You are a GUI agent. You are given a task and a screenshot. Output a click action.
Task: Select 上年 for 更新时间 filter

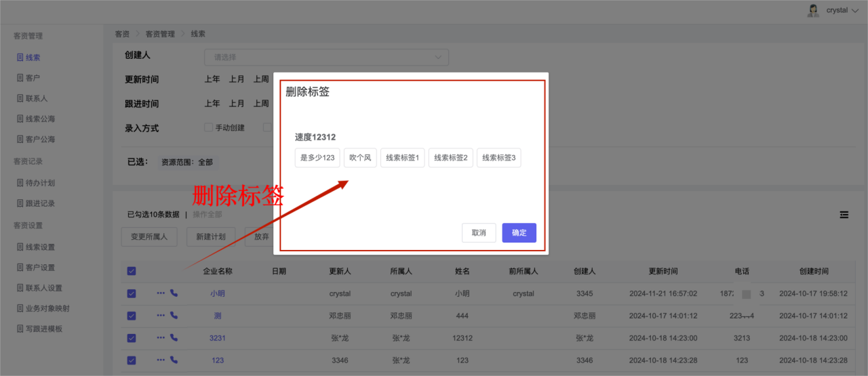click(212, 79)
